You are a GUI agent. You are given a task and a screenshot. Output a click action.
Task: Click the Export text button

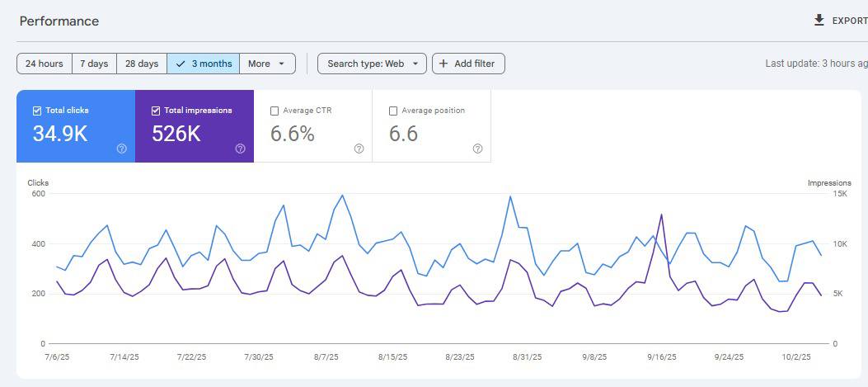point(849,21)
